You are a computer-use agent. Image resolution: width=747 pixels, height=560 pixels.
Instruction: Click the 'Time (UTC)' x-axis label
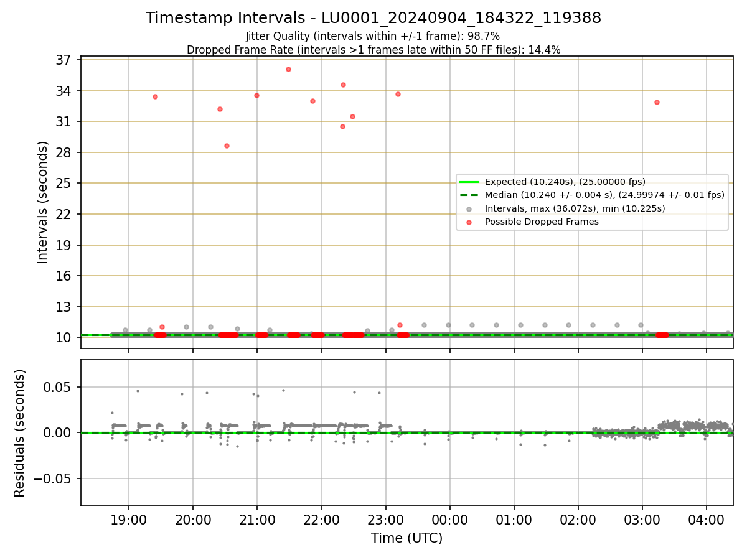(x=406, y=538)
